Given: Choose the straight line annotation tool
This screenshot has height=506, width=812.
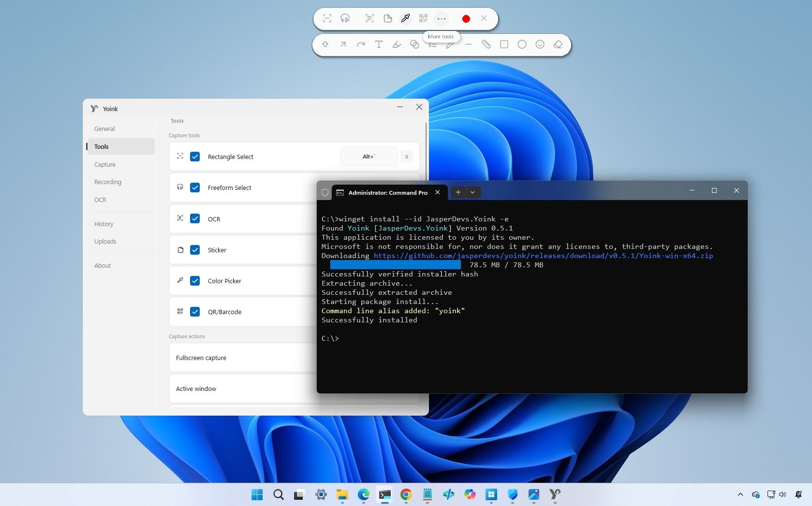Looking at the screenshot, I should [468, 44].
